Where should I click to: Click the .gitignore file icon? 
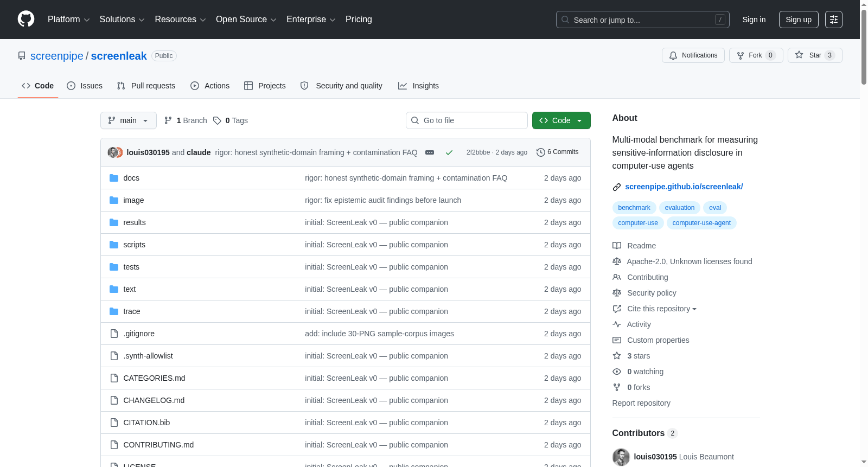coord(114,334)
